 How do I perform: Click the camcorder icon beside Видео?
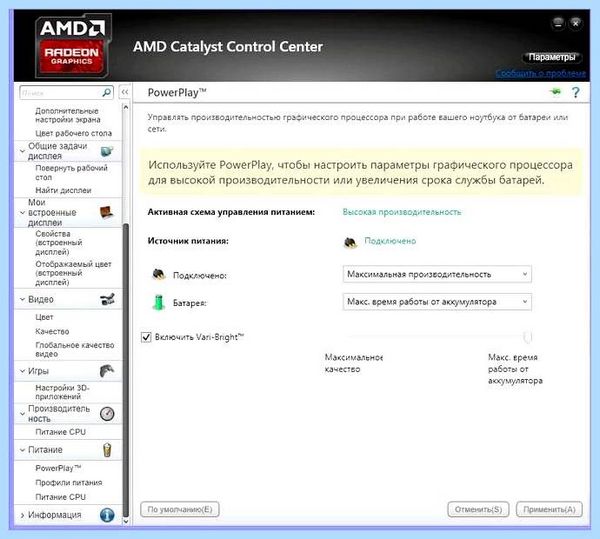click(107, 299)
